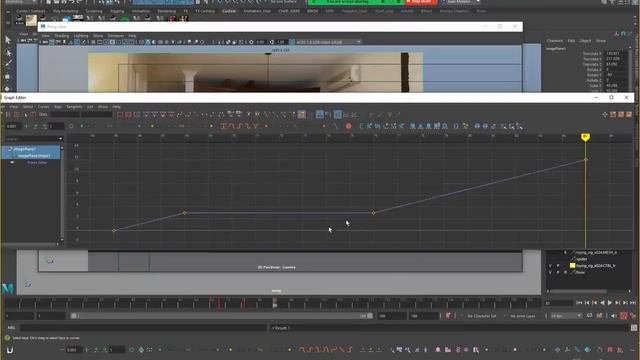
Task: Select the third keyframe ending the flat segment
Action: pyautogui.click(x=373, y=213)
